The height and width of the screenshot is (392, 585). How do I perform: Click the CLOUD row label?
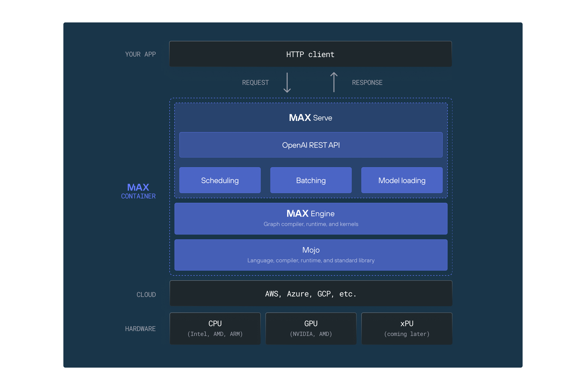[146, 294]
